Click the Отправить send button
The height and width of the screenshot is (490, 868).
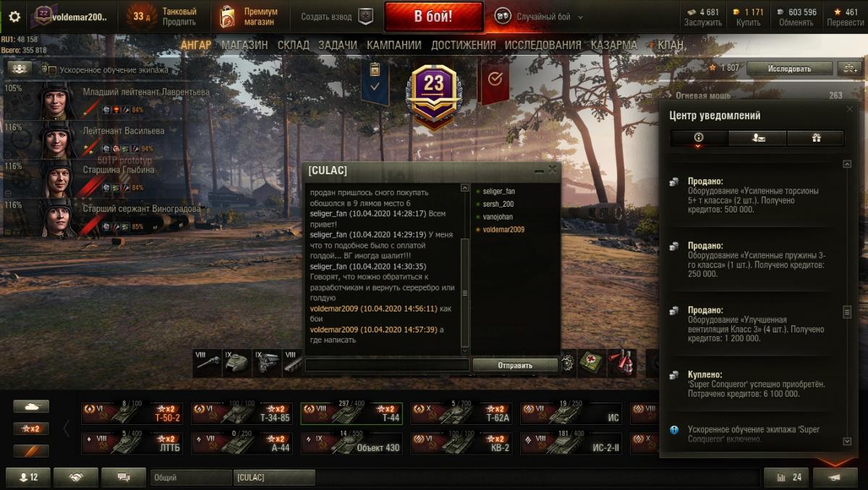click(x=515, y=365)
